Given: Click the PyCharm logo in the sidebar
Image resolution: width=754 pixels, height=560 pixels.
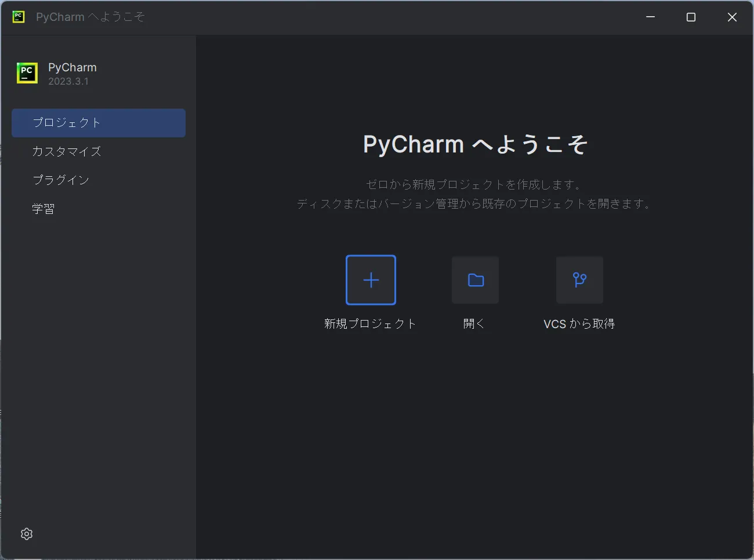Looking at the screenshot, I should (x=27, y=73).
